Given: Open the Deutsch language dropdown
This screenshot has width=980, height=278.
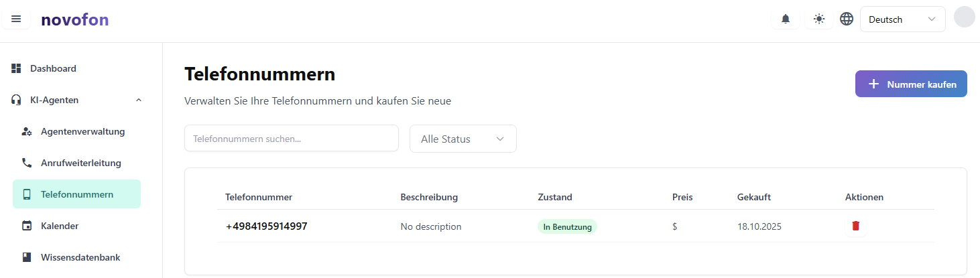Looking at the screenshot, I should pos(902,19).
